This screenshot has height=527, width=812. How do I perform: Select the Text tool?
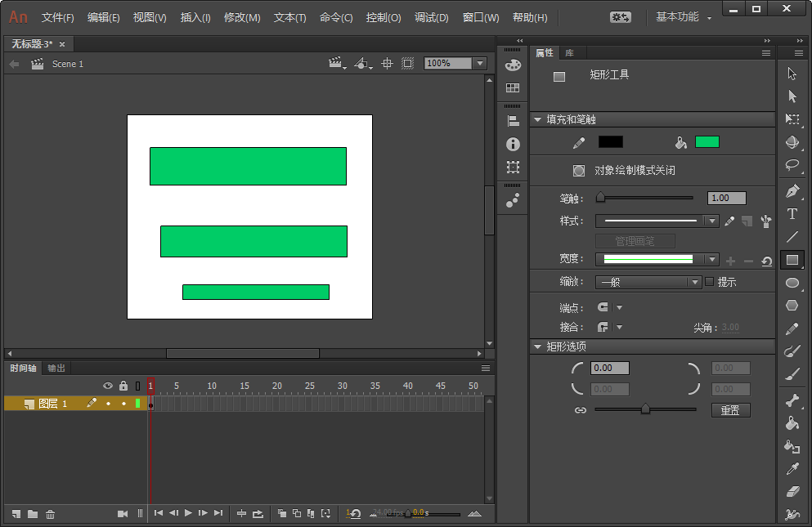(793, 214)
